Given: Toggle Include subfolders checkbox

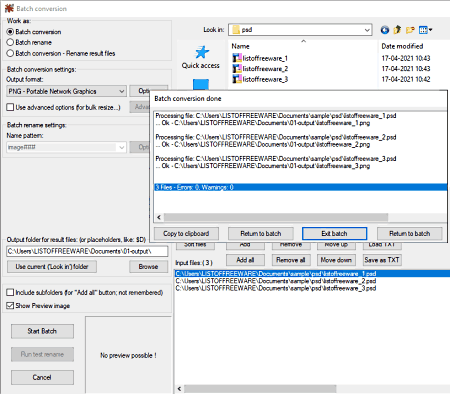Looking at the screenshot, I should coord(10,292).
